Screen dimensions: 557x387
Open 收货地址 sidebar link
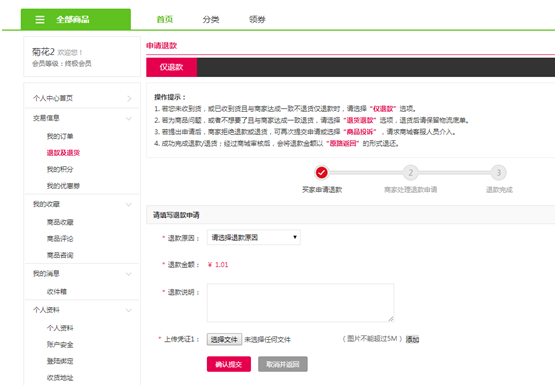point(60,378)
